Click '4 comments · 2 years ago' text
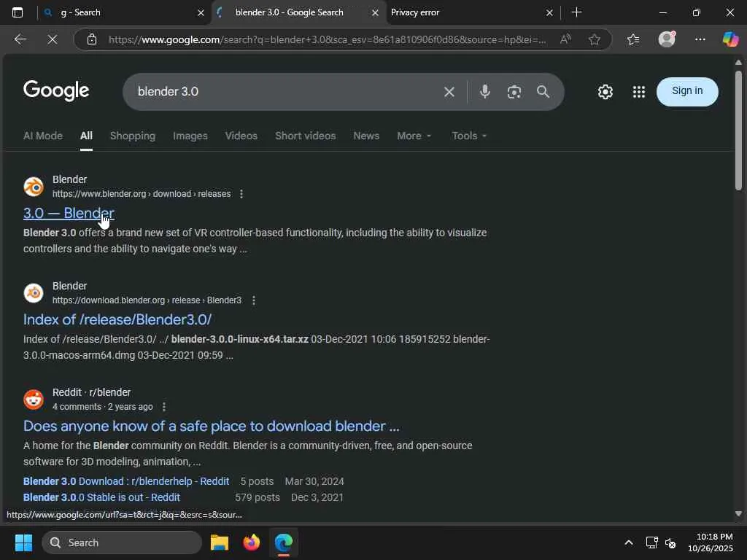The height and width of the screenshot is (560, 747). (x=102, y=407)
